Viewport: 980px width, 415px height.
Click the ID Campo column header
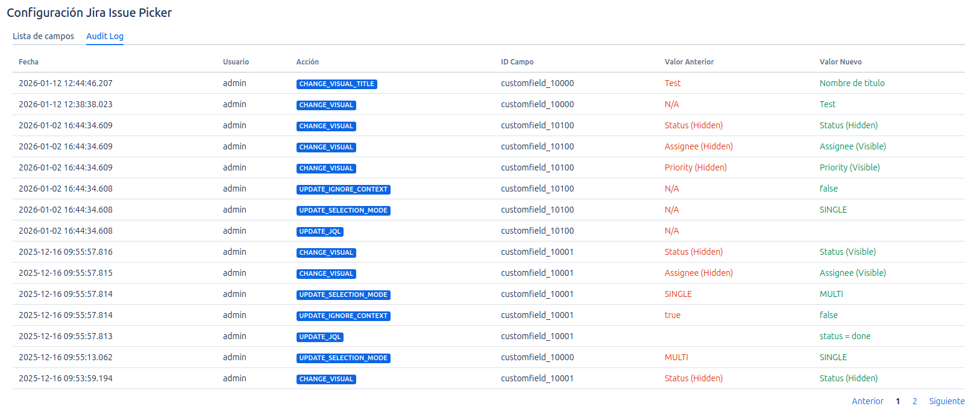tap(517, 62)
